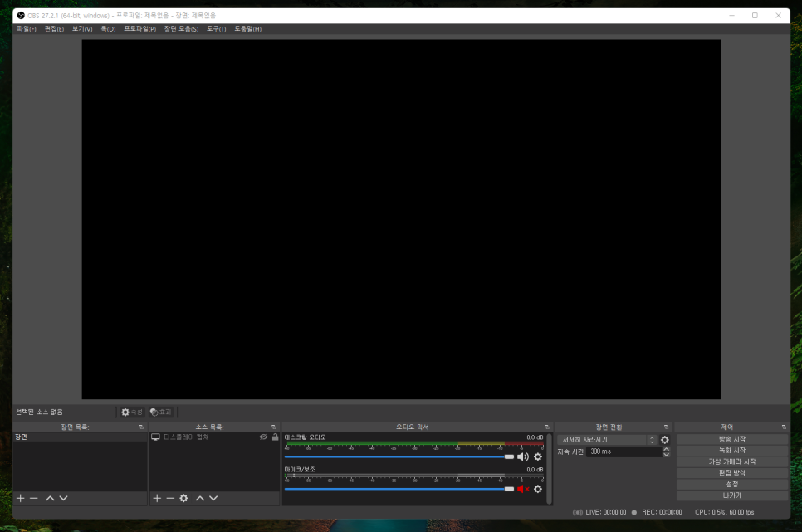Screen dimensions: 802x532
Task: Open the 편집 menu
Action: pyautogui.click(x=54, y=29)
